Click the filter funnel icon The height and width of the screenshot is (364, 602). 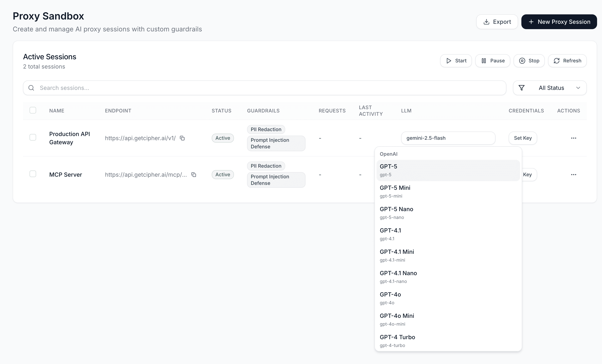pyautogui.click(x=522, y=88)
